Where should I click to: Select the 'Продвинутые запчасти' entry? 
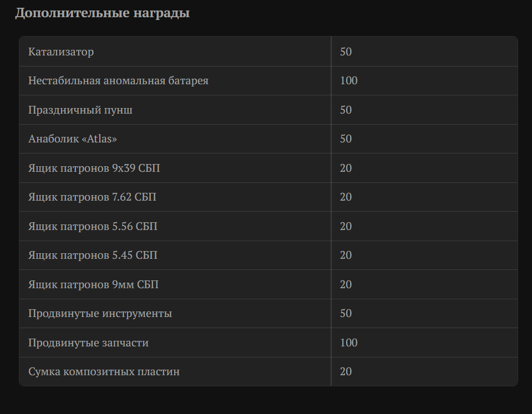coord(88,343)
